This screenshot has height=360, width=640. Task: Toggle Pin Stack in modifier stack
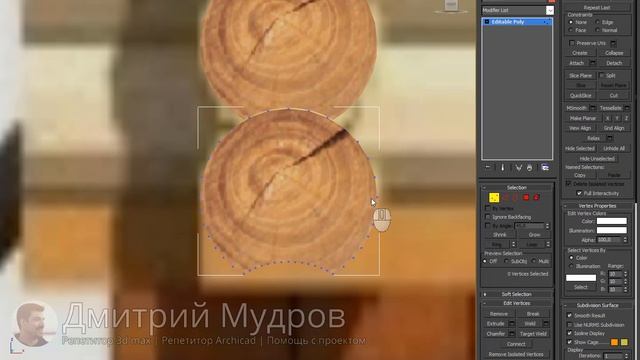pos(488,167)
